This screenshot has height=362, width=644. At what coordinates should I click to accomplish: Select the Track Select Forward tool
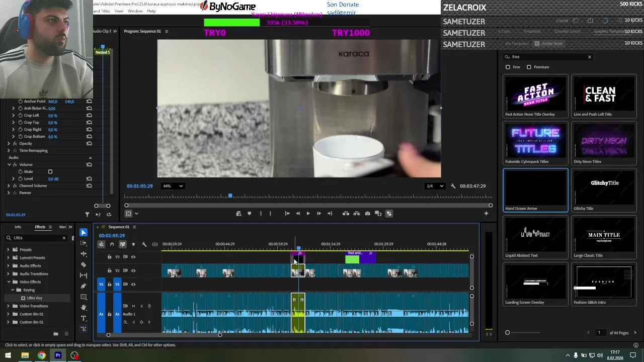[84, 243]
